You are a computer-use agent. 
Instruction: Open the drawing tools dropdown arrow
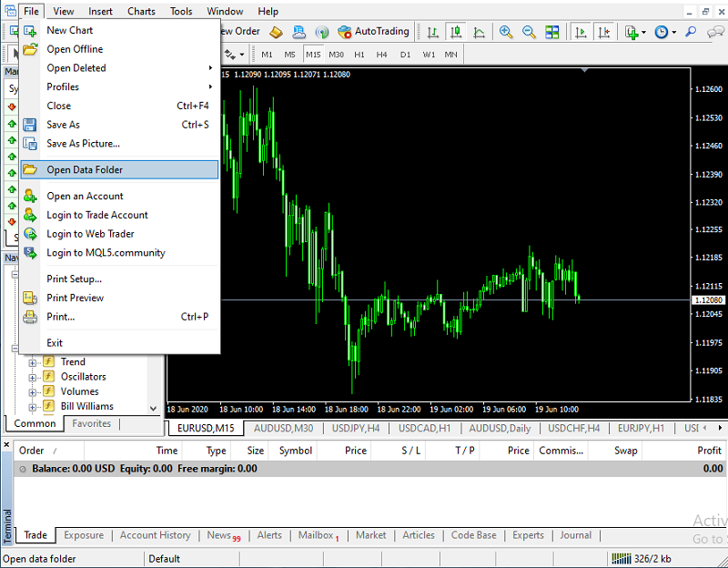242,55
